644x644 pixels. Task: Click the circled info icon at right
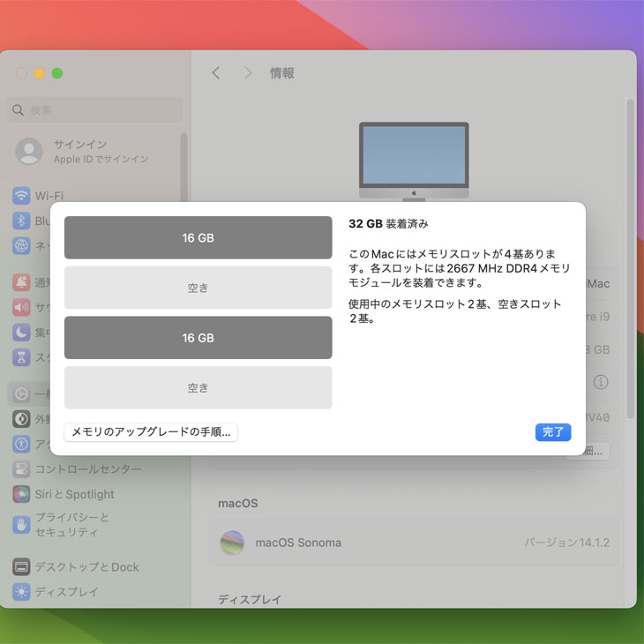[x=601, y=382]
